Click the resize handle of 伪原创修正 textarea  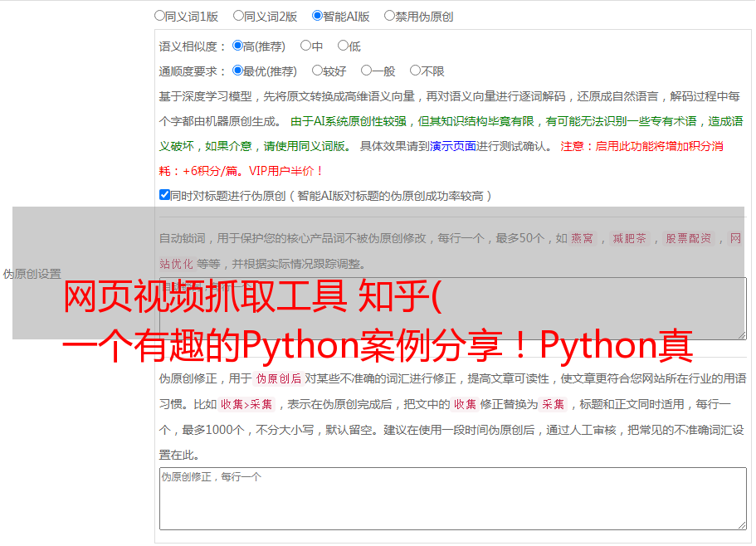[742, 525]
